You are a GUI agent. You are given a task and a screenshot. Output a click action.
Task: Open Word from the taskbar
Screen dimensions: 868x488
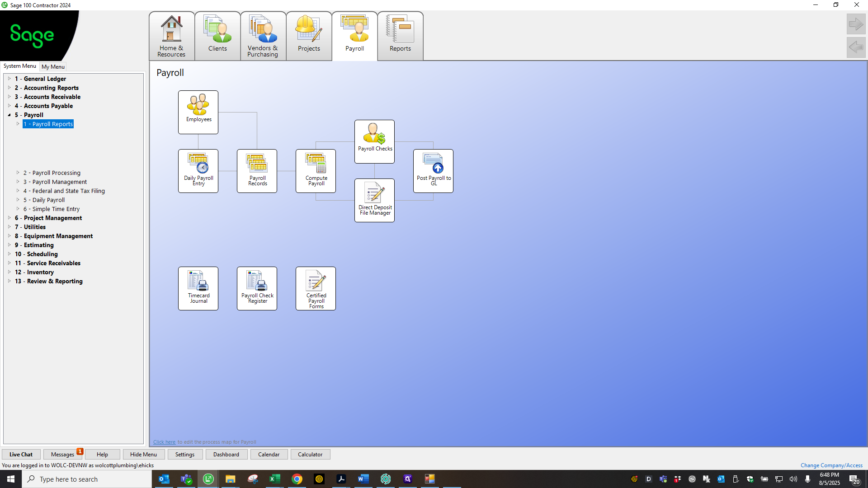click(363, 479)
